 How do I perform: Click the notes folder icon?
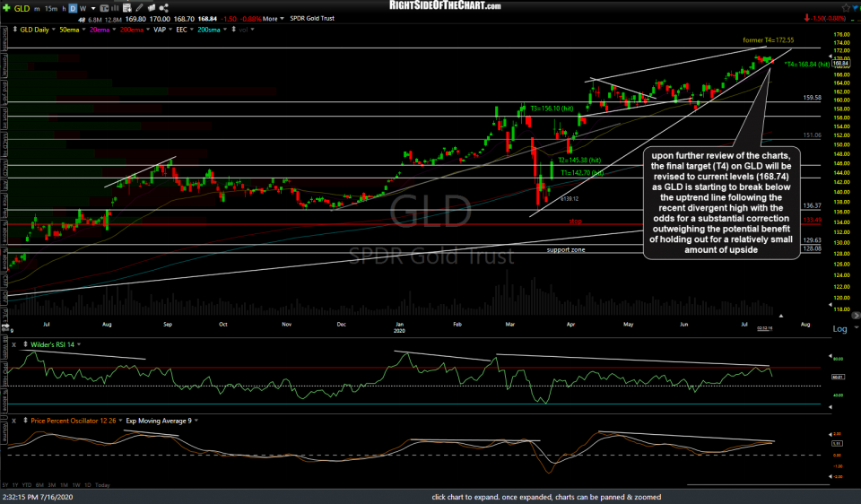(x=151, y=8)
